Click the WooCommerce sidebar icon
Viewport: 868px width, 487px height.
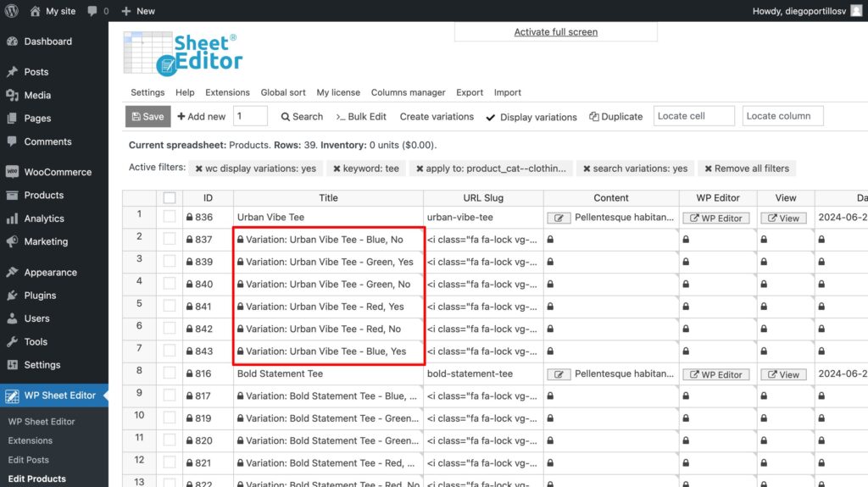(12, 172)
